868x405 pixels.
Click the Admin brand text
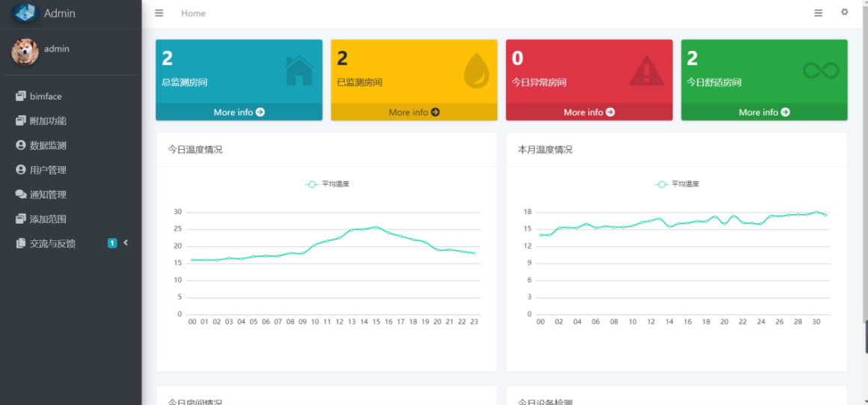tap(60, 13)
